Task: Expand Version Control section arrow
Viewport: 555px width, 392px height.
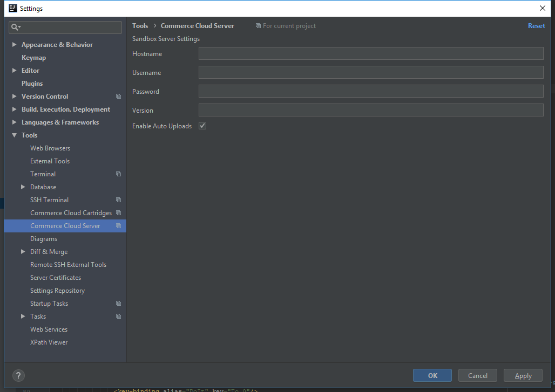Action: [x=15, y=96]
